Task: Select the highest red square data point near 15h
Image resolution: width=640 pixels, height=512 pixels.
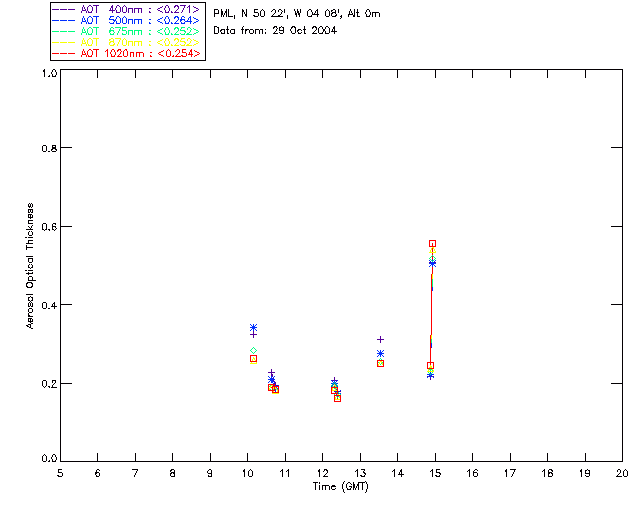Action: pos(432,244)
